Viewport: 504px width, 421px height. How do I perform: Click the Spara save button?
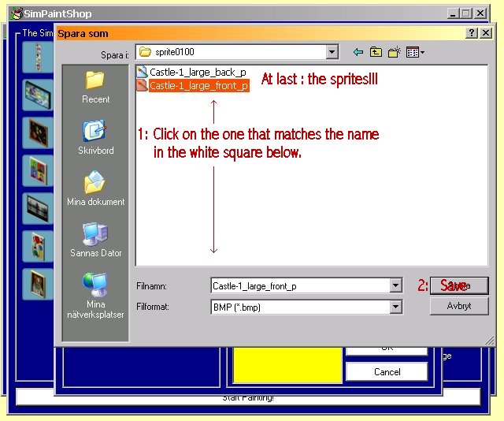coord(459,285)
